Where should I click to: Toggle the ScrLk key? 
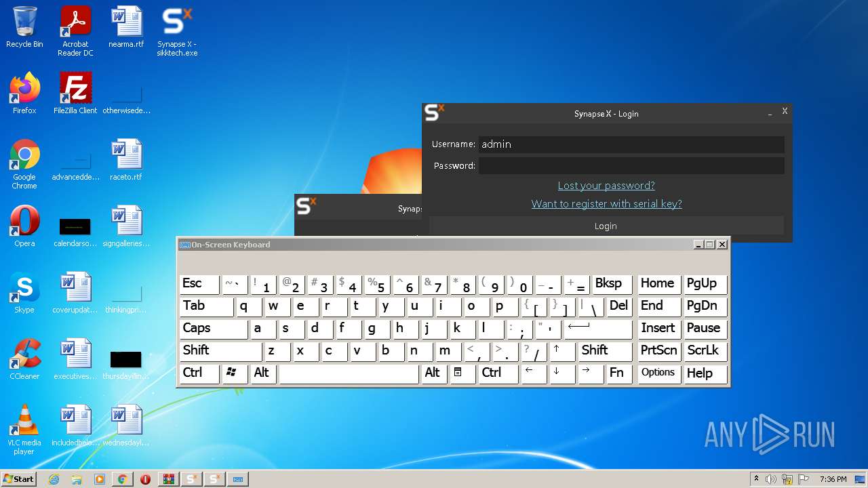point(705,351)
